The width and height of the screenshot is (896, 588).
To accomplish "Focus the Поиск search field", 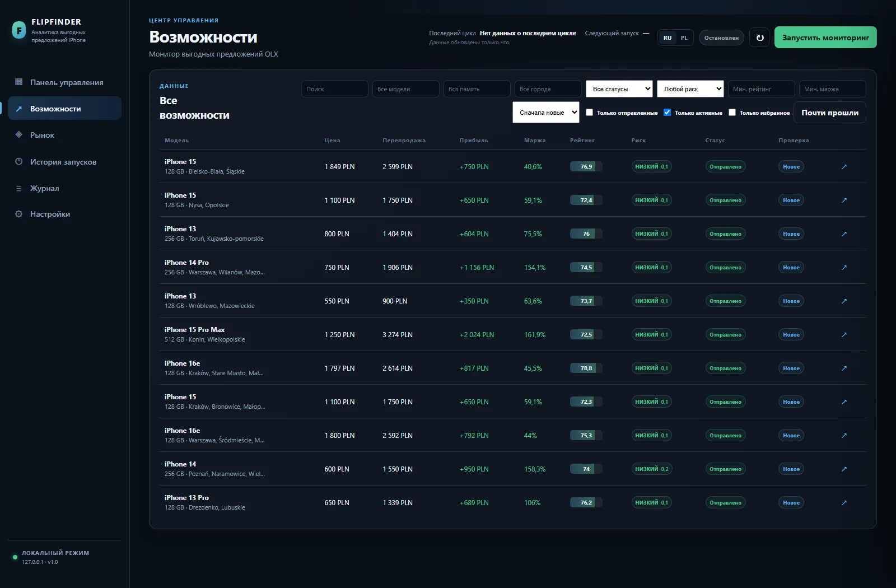I will coord(335,88).
